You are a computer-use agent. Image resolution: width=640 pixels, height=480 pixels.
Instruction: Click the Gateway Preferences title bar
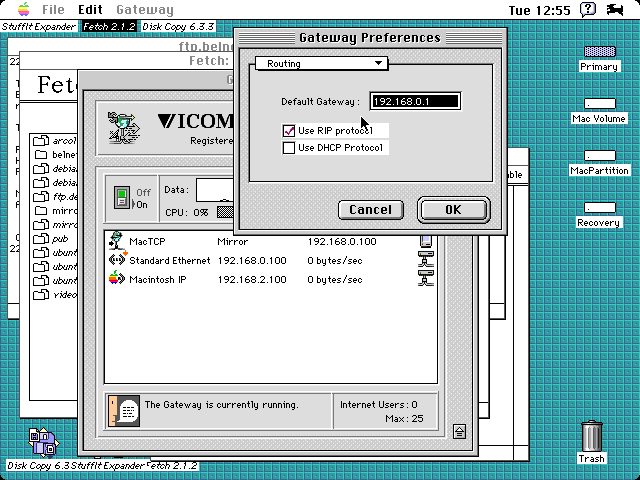click(x=370, y=38)
